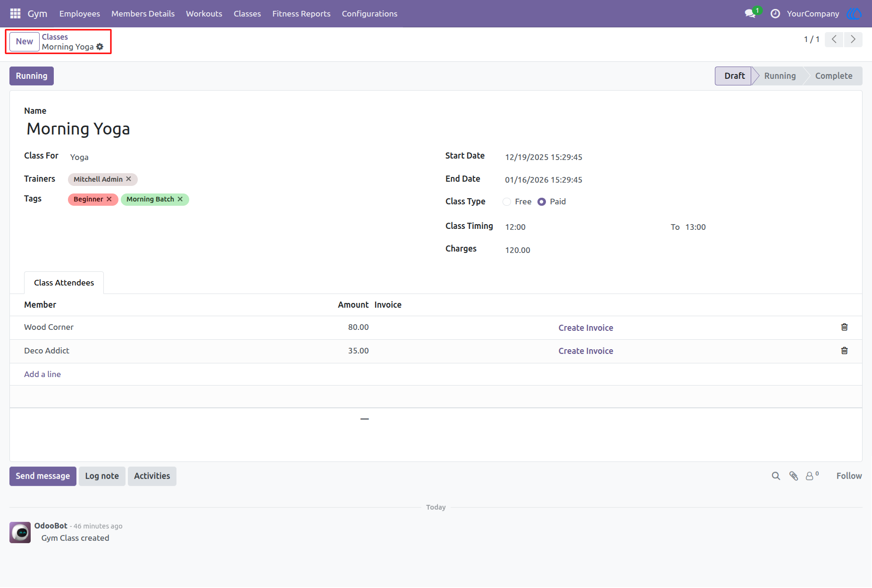The image size is (872, 588).
Task: Create Invoice for Wood Corner
Action: pos(586,328)
